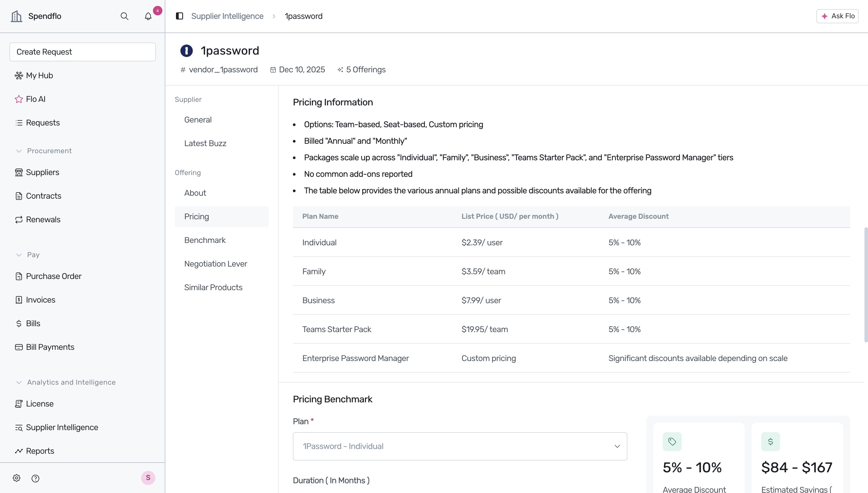
Task: Click the Requests list icon
Action: coord(19,123)
